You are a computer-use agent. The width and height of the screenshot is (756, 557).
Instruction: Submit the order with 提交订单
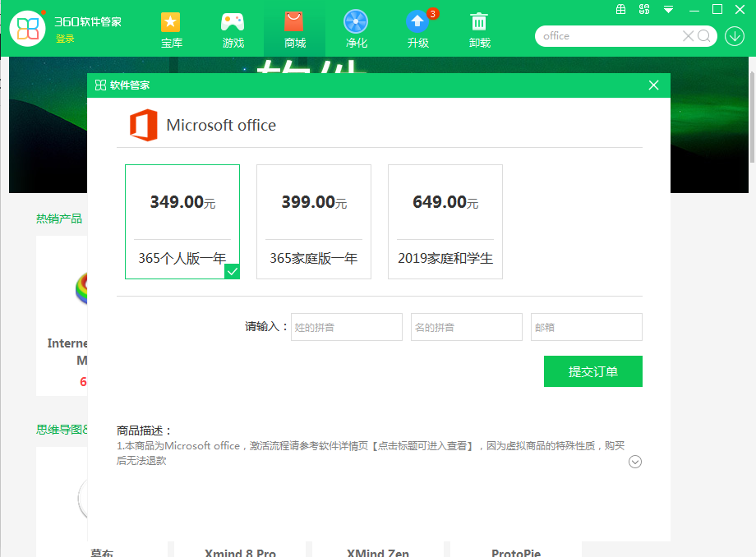(x=593, y=371)
